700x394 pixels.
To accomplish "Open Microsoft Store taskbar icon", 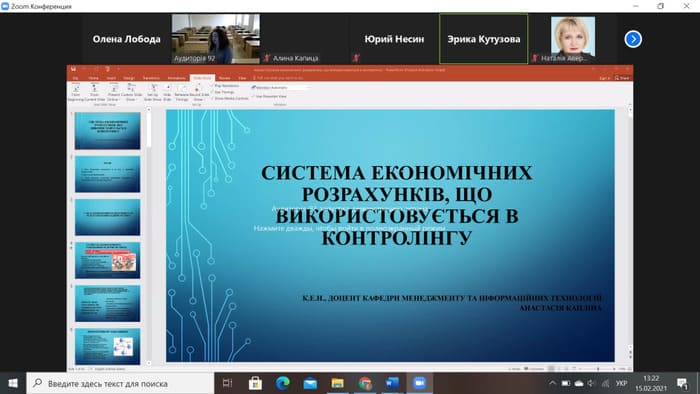I will click(255, 383).
